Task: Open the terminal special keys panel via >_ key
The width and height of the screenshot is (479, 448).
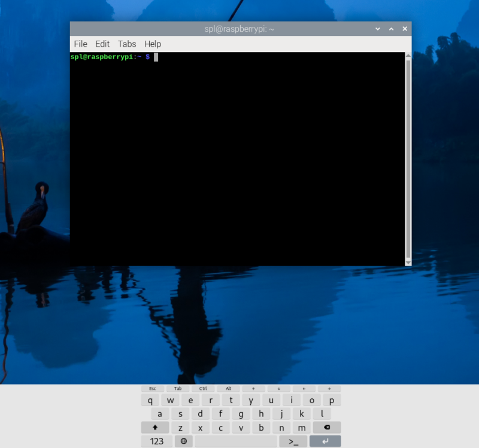Action: pyautogui.click(x=293, y=441)
